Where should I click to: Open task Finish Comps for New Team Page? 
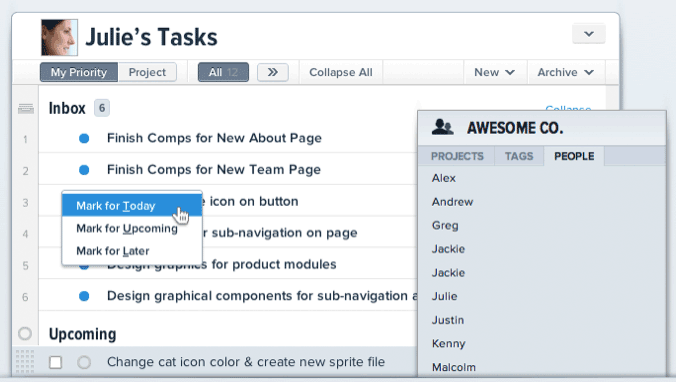point(214,169)
